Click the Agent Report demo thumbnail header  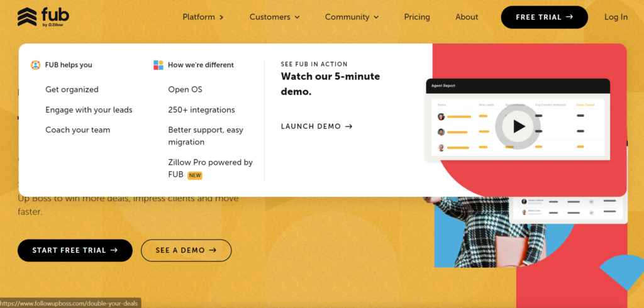(518, 86)
